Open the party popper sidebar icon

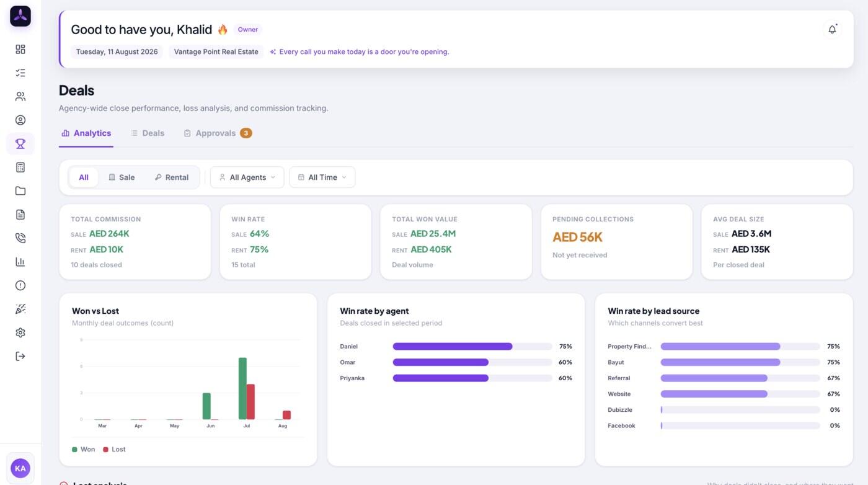20,309
